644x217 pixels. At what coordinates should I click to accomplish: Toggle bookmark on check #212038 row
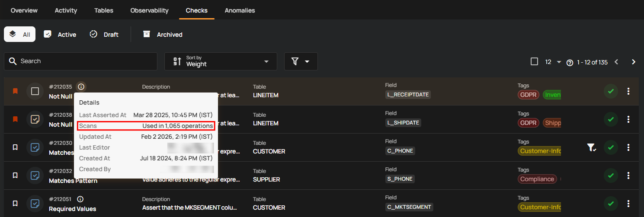(15, 119)
